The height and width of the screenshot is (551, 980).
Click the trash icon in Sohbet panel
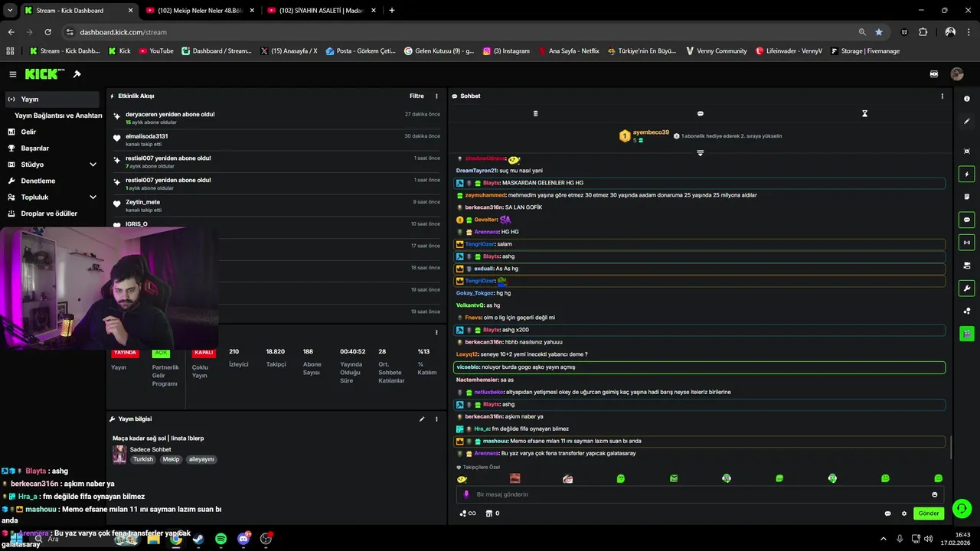tap(535, 113)
